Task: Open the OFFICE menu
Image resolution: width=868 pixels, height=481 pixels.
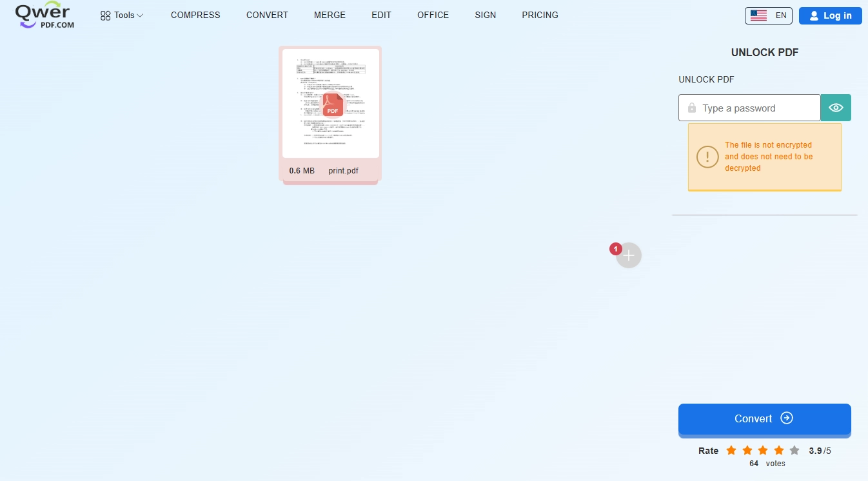Action: point(433,15)
